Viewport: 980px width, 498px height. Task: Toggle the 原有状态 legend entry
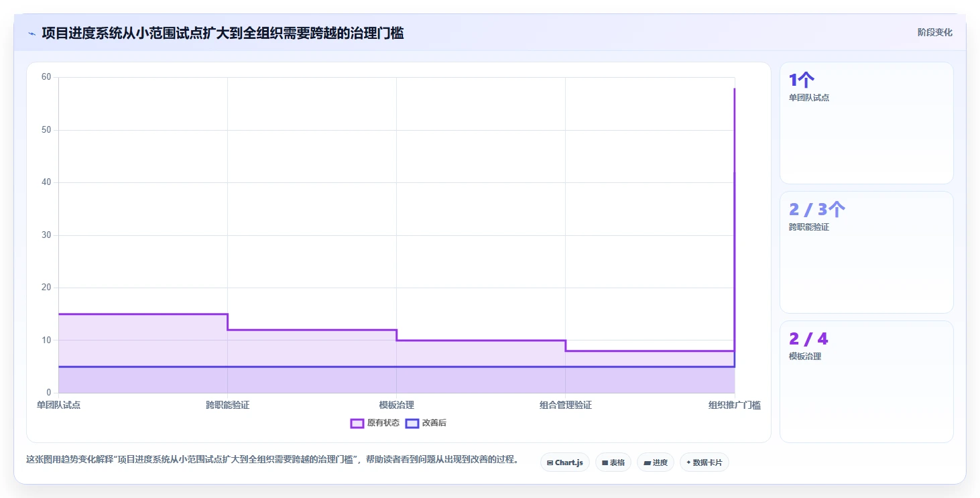click(375, 423)
